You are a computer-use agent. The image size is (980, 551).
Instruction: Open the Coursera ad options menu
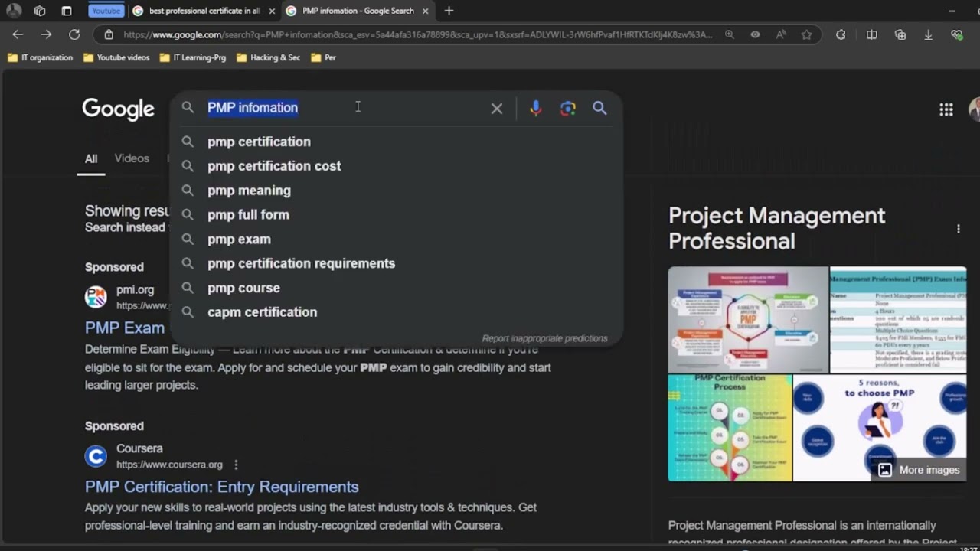tap(236, 465)
